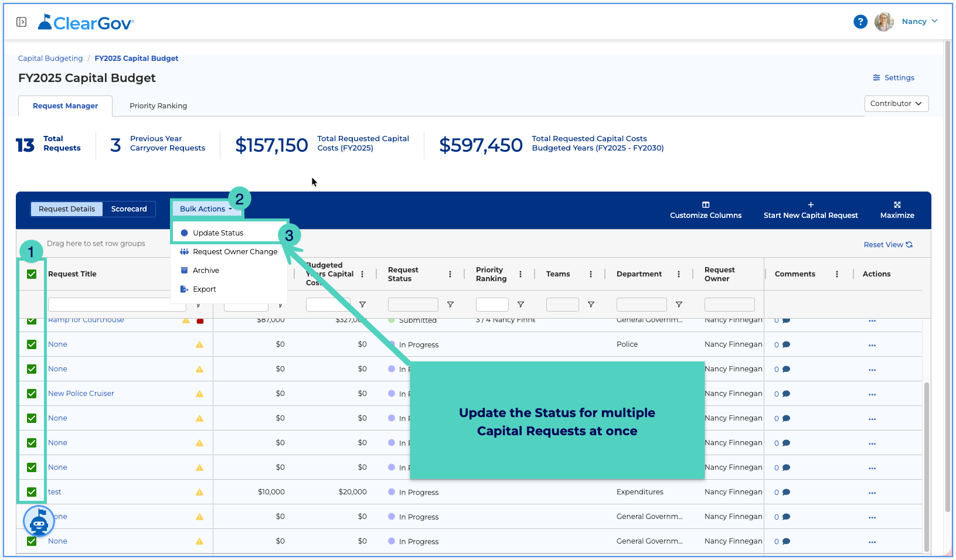Image resolution: width=956 pixels, height=560 pixels.
Task: Switch to the Priority Ranking tab
Action: [x=158, y=106]
